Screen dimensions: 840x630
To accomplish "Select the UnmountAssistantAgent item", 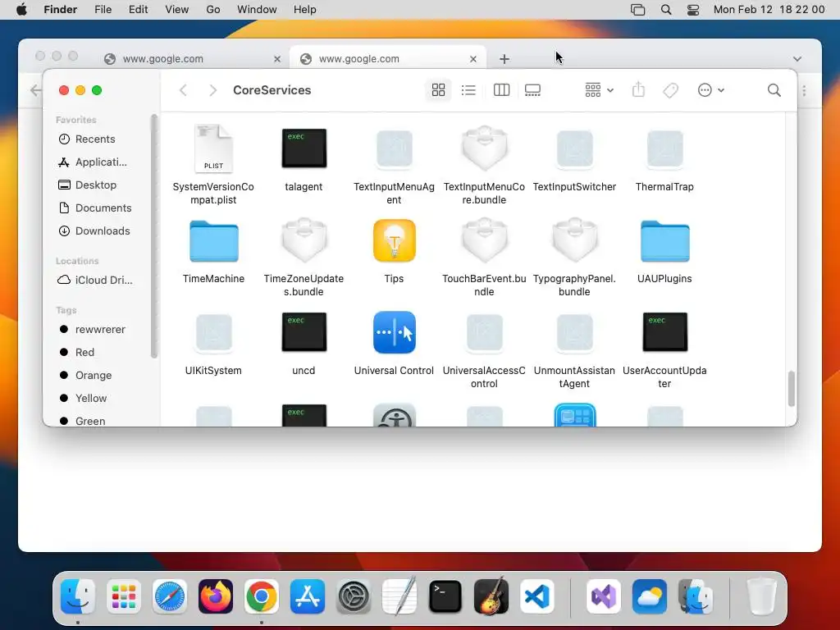I will (574, 333).
